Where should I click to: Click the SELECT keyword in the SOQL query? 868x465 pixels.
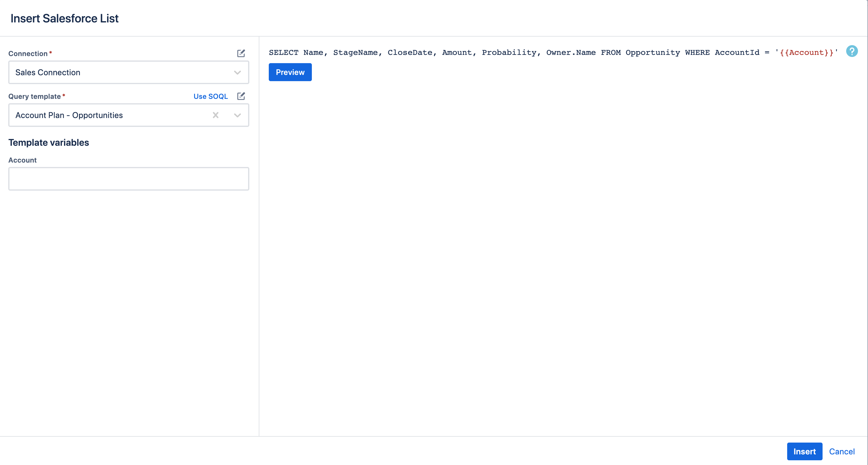click(283, 53)
